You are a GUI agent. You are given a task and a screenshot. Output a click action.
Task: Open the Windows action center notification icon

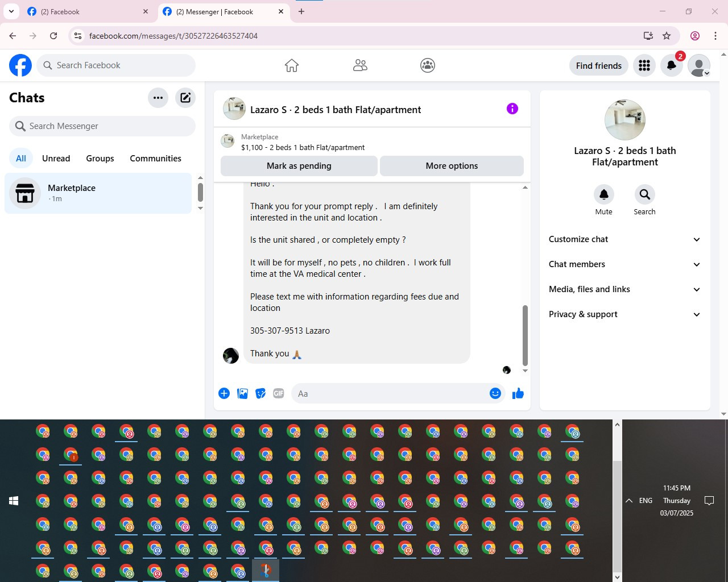click(709, 501)
